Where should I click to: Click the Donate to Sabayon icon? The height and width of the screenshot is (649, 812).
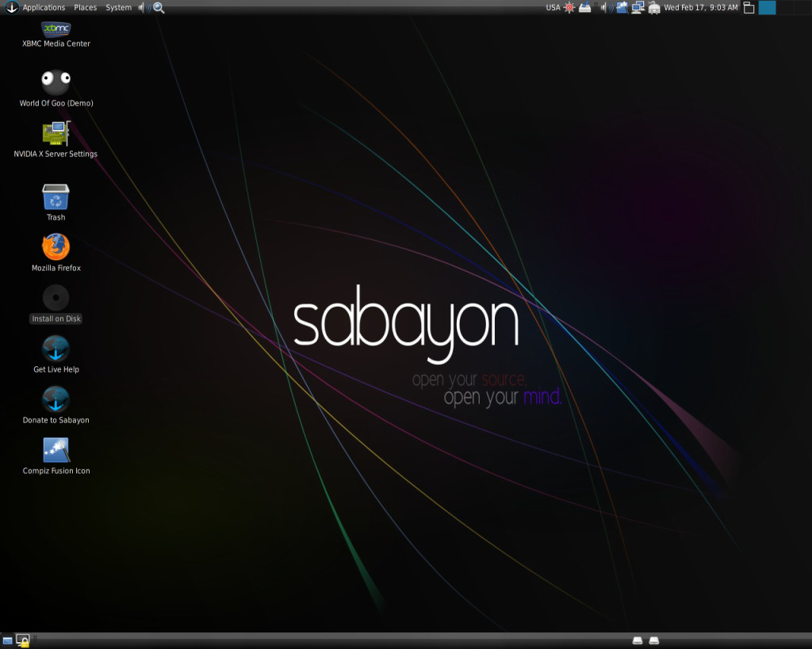coord(56,399)
